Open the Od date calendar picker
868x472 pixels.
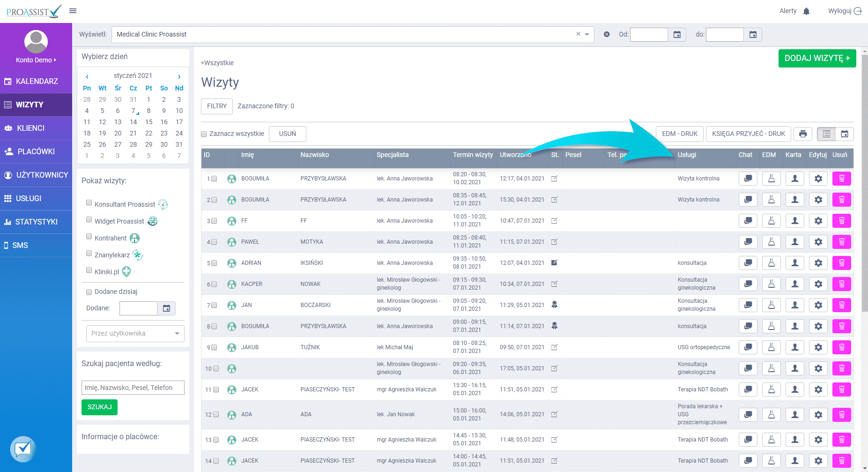click(677, 35)
